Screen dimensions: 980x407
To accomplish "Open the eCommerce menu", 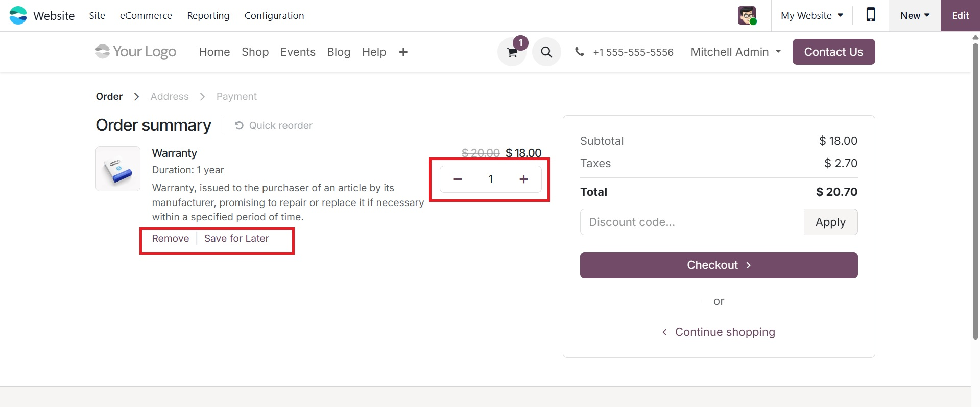I will pos(146,15).
